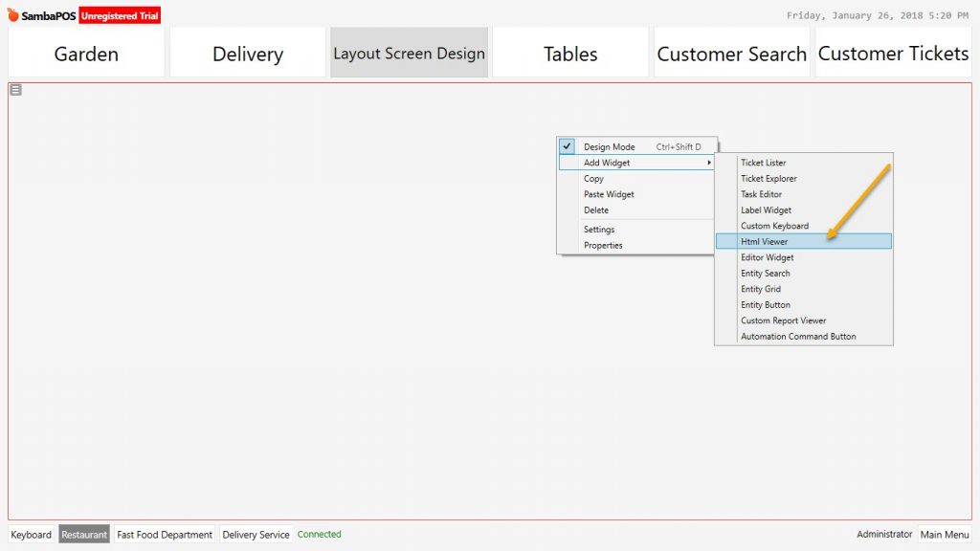Add a Custom Keyboard widget

[804, 226]
